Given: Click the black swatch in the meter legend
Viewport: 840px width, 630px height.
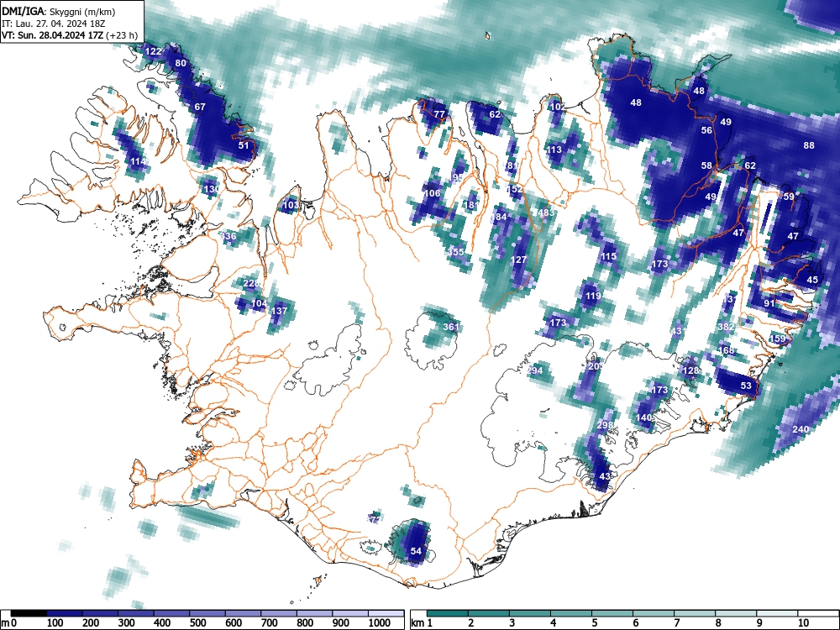Looking at the screenshot, I should click(29, 613).
